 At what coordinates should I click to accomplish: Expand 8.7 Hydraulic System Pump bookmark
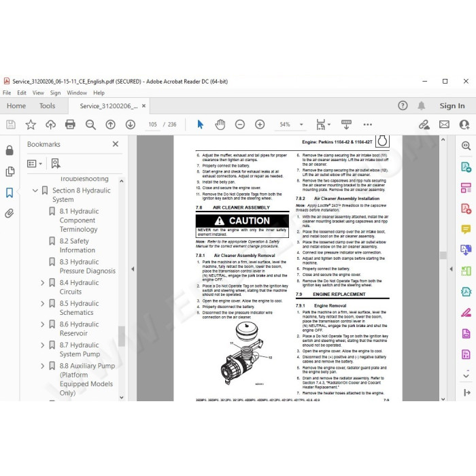coord(42,345)
